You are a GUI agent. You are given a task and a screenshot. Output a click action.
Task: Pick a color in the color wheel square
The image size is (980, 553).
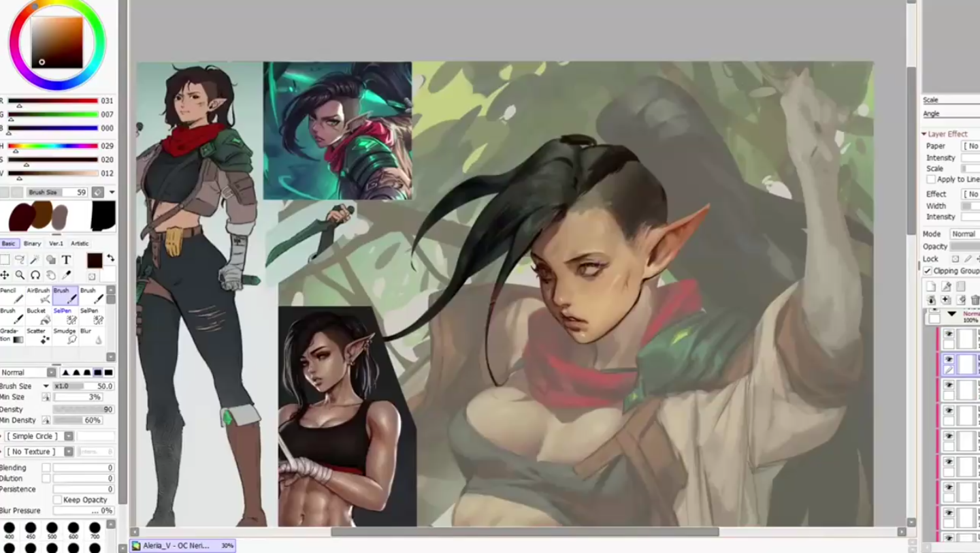coord(56,42)
